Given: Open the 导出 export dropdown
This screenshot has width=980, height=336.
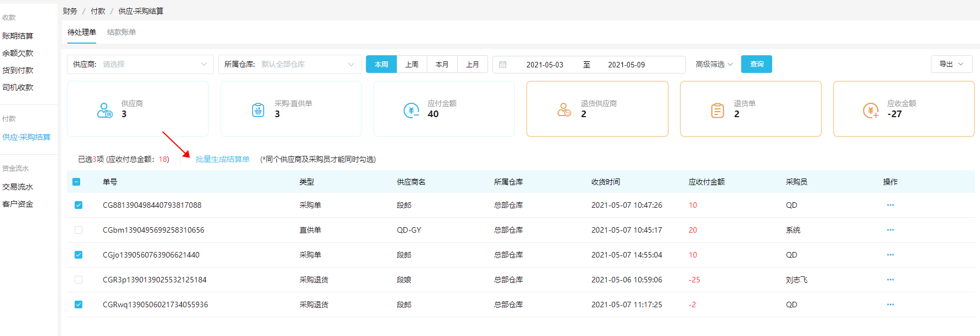Looking at the screenshot, I should pos(951,64).
